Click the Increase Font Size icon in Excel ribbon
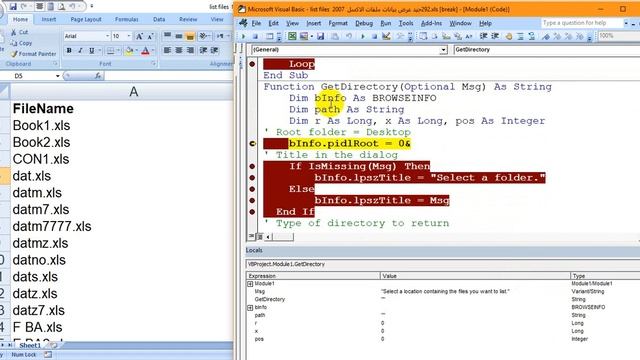The width and height of the screenshot is (640, 360). coord(139,36)
